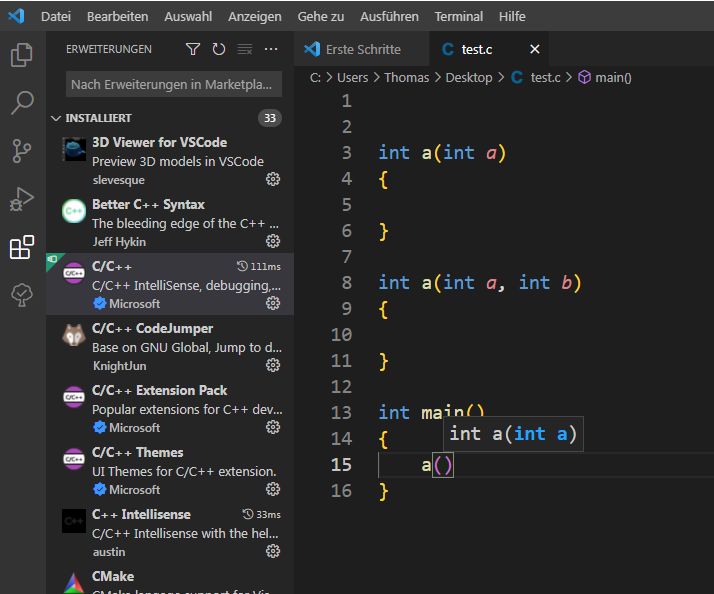Viewport: 714px width, 594px height.
Task: Open the Search view in activity bar
Action: tap(21, 102)
